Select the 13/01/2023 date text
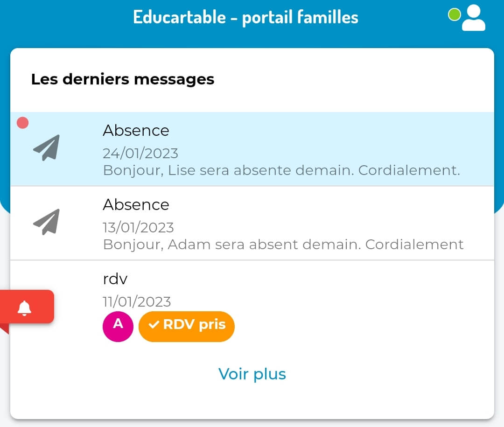504x427 pixels. pos(138,228)
